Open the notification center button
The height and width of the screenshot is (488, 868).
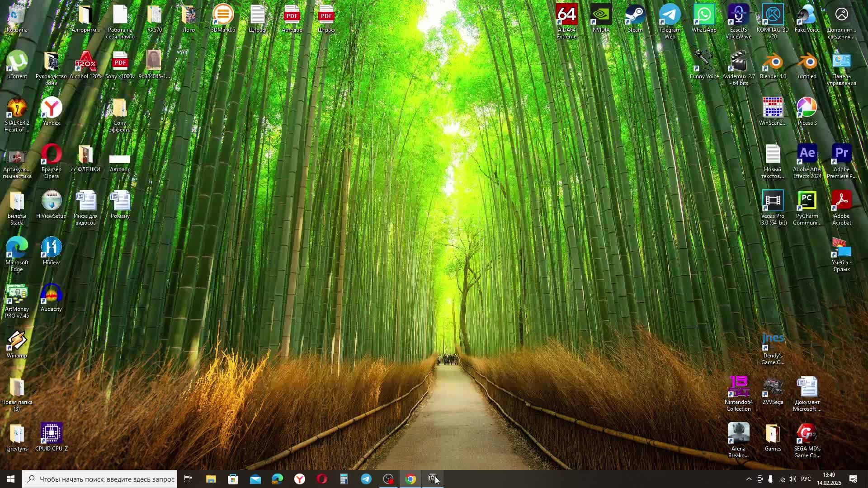(854, 479)
